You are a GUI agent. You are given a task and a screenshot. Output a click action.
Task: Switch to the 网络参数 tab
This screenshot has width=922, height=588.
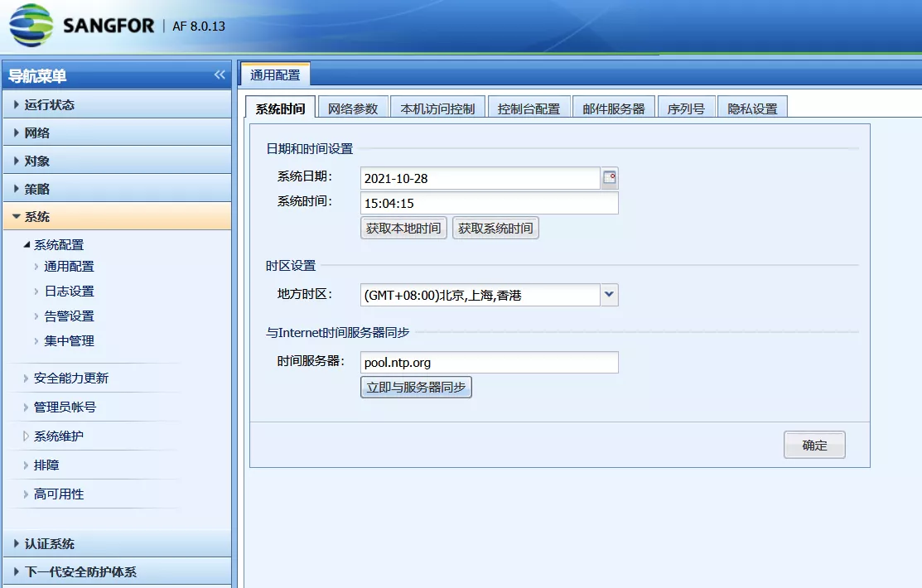coord(353,108)
